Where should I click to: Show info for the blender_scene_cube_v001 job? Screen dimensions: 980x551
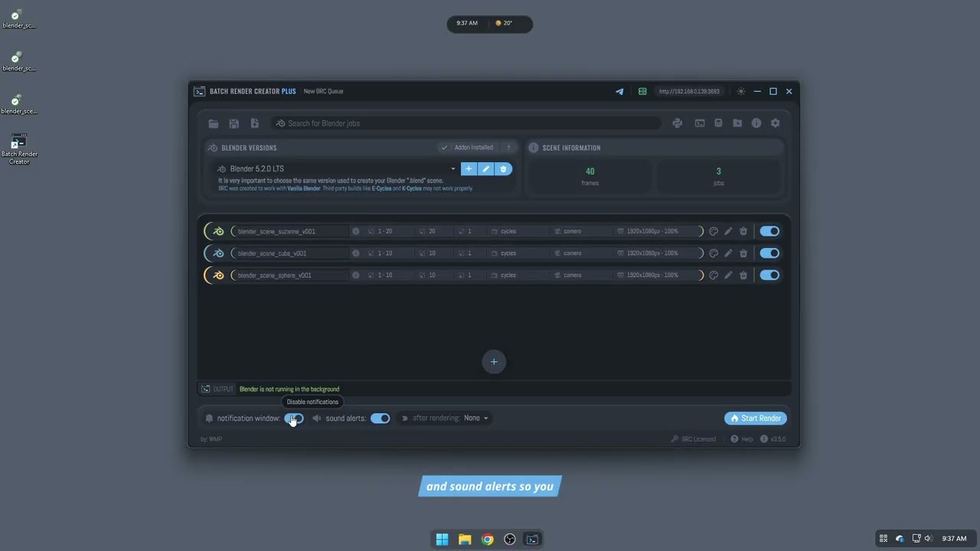355,253
